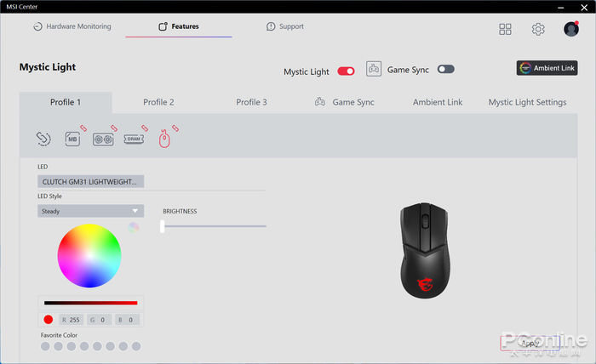Toggle link badge on DRAM icon
This screenshot has width=596, height=364.
[x=145, y=128]
